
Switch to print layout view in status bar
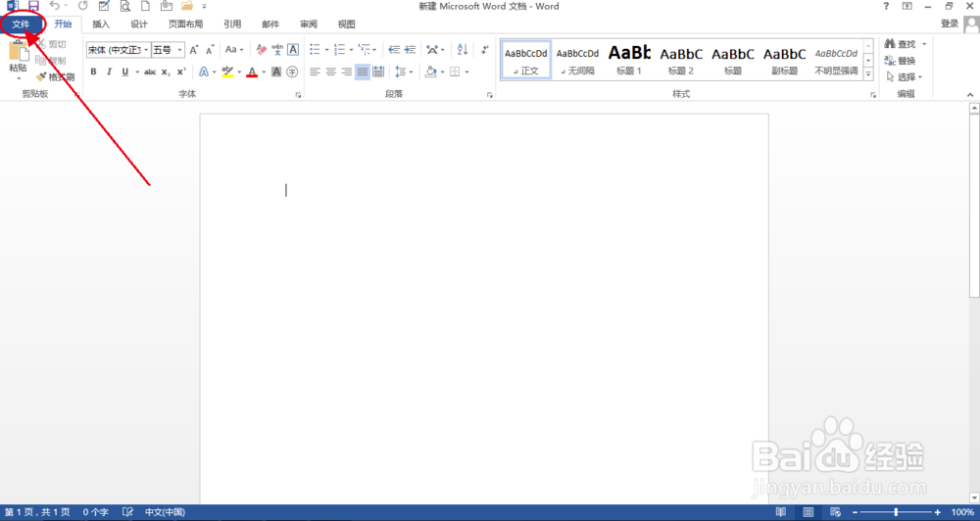tap(808, 512)
